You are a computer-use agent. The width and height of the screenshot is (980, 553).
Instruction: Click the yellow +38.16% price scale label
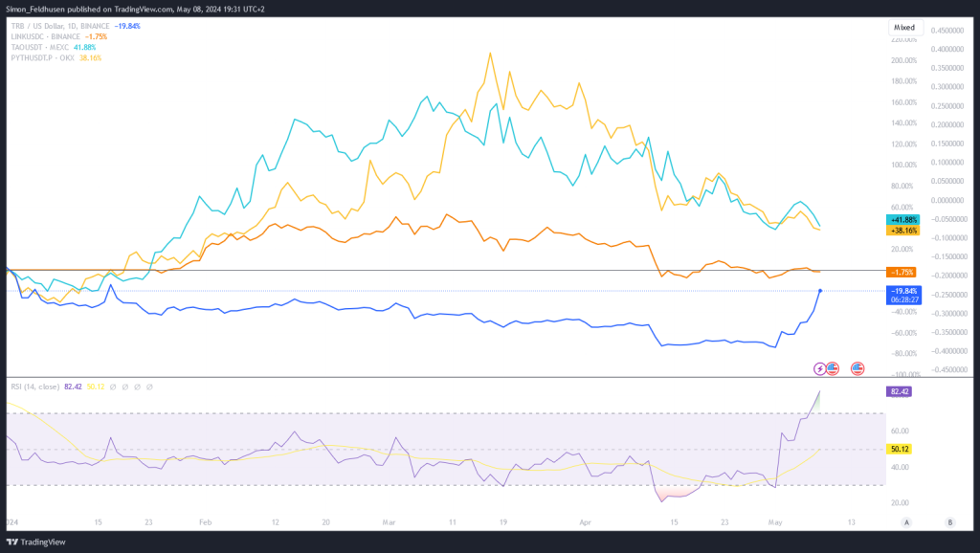click(x=903, y=231)
